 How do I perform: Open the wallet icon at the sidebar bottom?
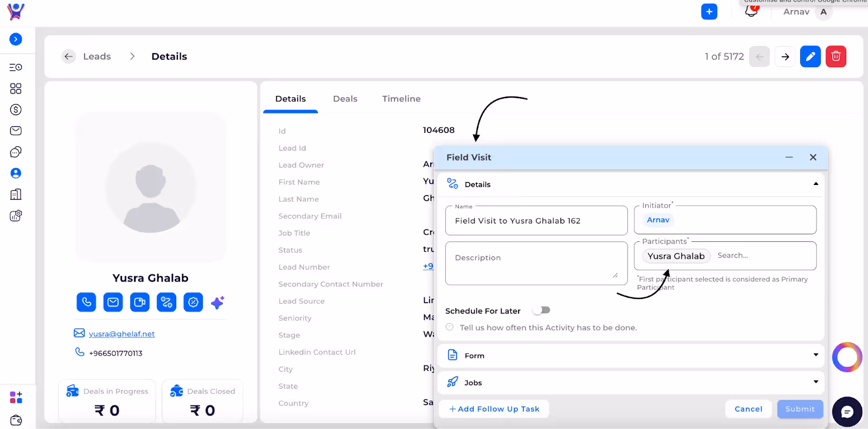point(16,420)
